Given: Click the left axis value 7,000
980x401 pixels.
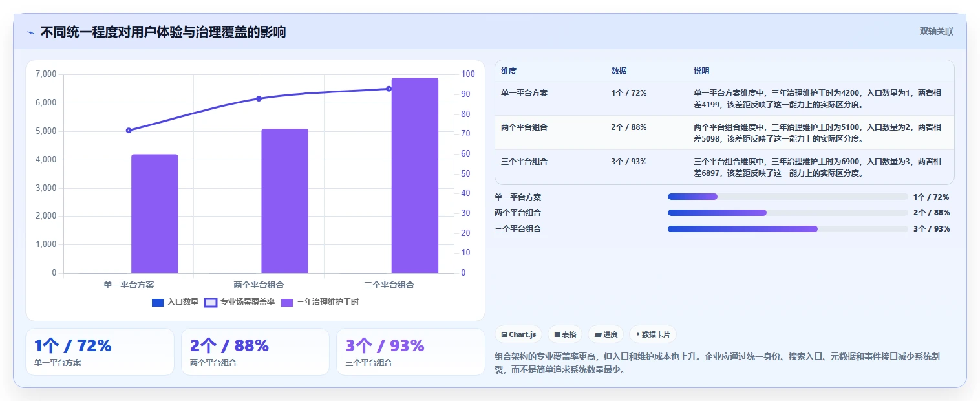Looking at the screenshot, I should (46, 74).
